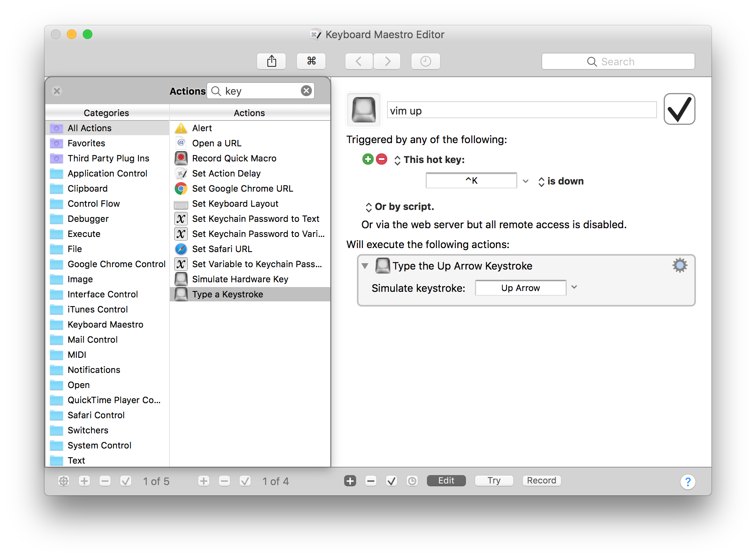Select the MIDI category

(107, 355)
